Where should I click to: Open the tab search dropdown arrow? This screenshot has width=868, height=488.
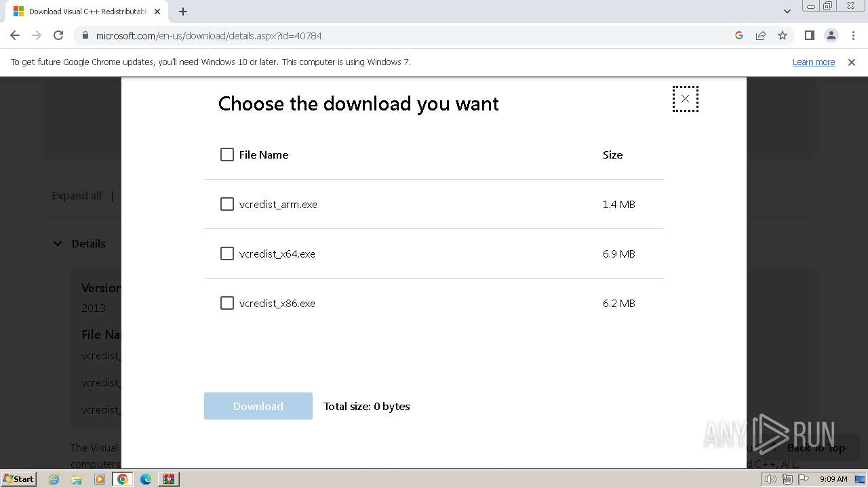pyautogui.click(x=787, y=12)
